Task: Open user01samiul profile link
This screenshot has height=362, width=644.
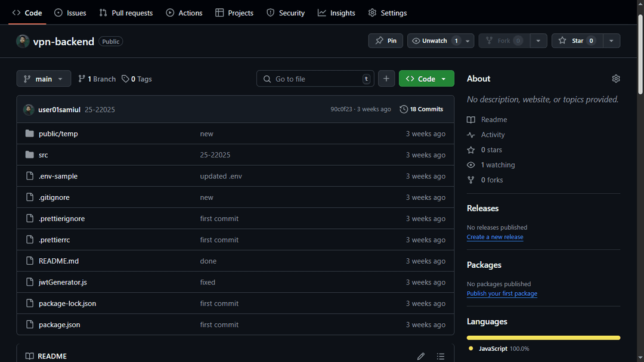Action: point(59,110)
